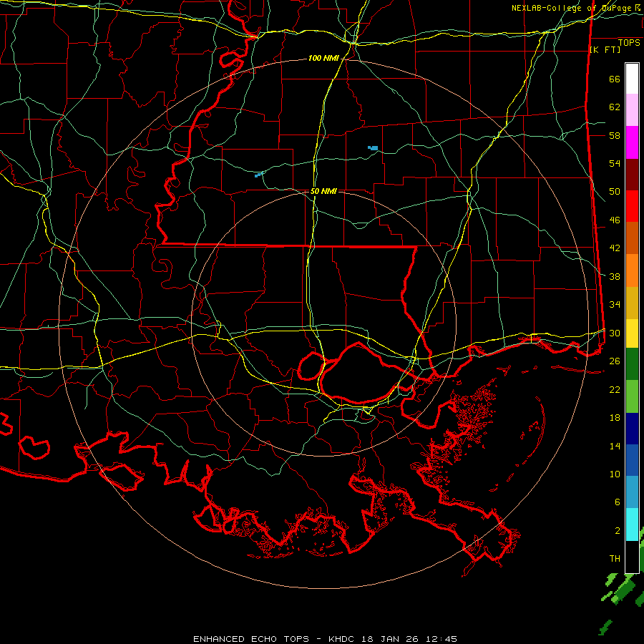The width and height of the screenshot is (644, 644).
Task: Pick the sky blue legend swatch
Action: (632, 492)
